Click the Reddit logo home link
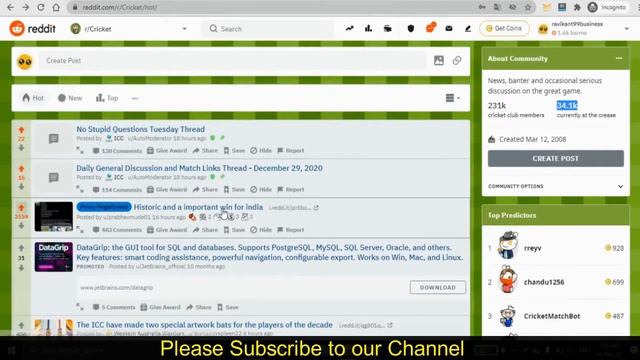 33,29
